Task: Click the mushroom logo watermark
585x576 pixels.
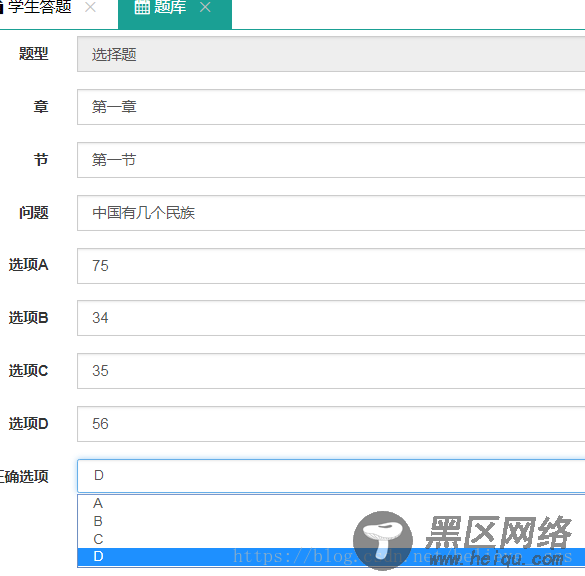Action: click(x=383, y=541)
